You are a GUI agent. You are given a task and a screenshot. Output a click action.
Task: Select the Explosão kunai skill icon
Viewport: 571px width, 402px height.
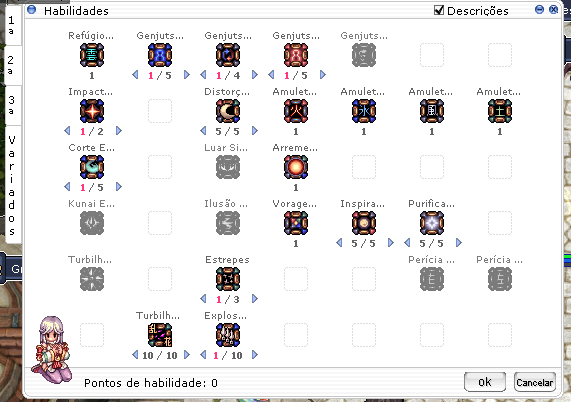(x=228, y=335)
